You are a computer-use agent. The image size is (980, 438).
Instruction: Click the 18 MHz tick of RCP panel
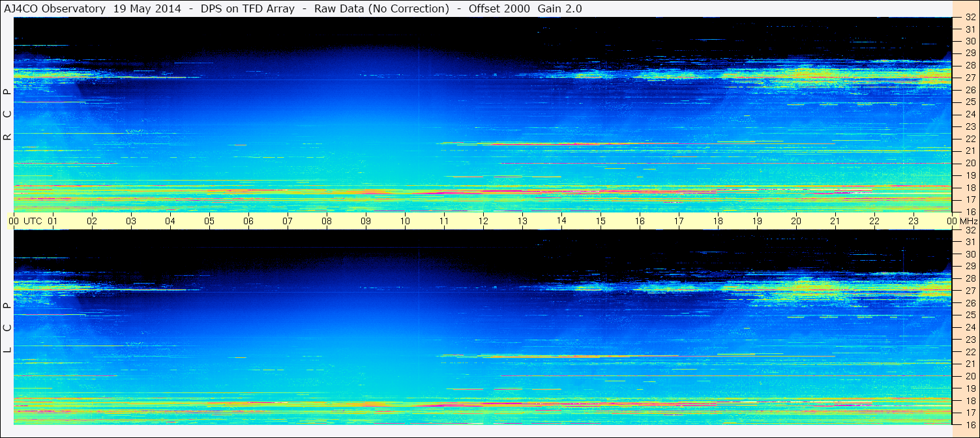[970, 188]
